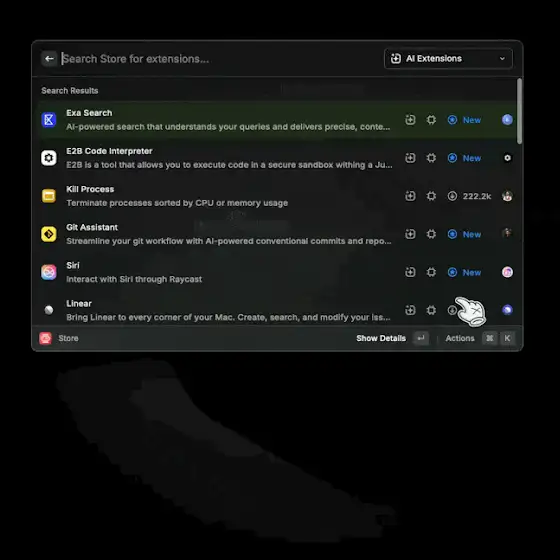The height and width of the screenshot is (560, 560).
Task: Click the Siri app icon
Action: 49,272
